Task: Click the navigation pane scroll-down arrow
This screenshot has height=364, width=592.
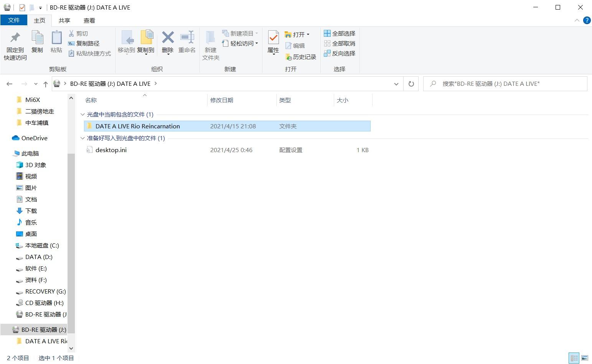Action: (x=71, y=348)
